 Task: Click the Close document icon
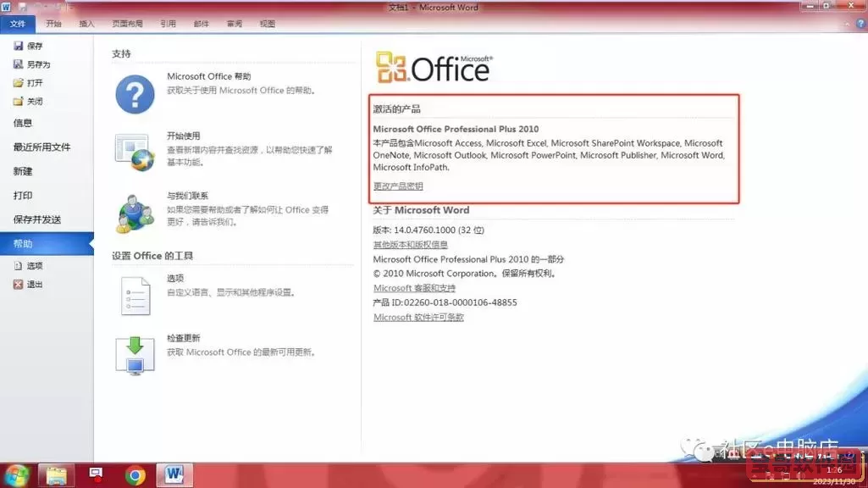(x=19, y=101)
